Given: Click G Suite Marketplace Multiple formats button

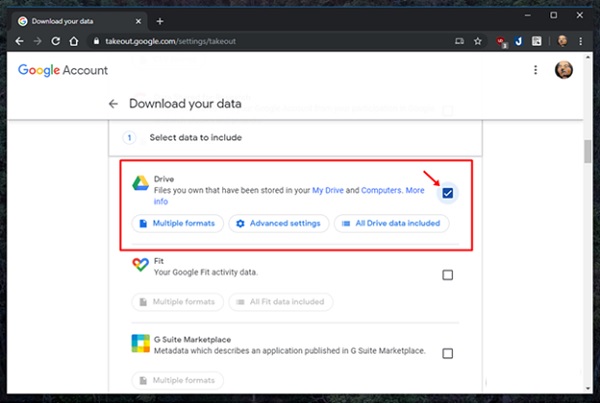Looking at the screenshot, I should click(x=178, y=380).
